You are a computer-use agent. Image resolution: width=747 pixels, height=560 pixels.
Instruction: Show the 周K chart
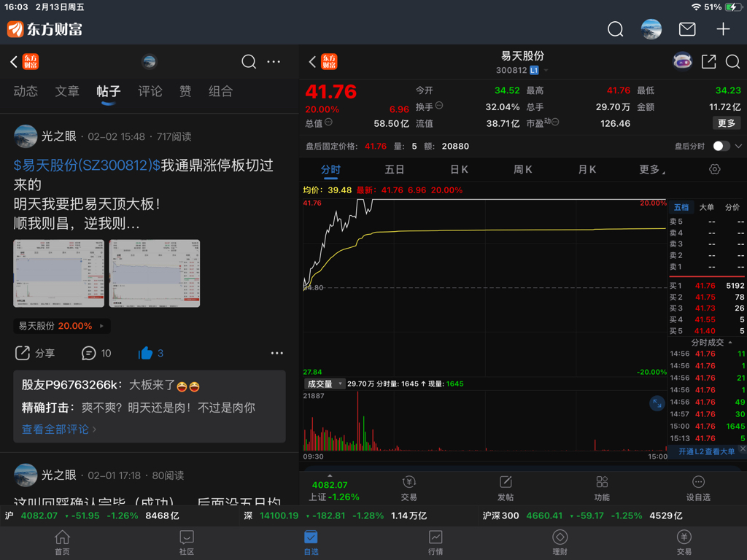click(522, 169)
